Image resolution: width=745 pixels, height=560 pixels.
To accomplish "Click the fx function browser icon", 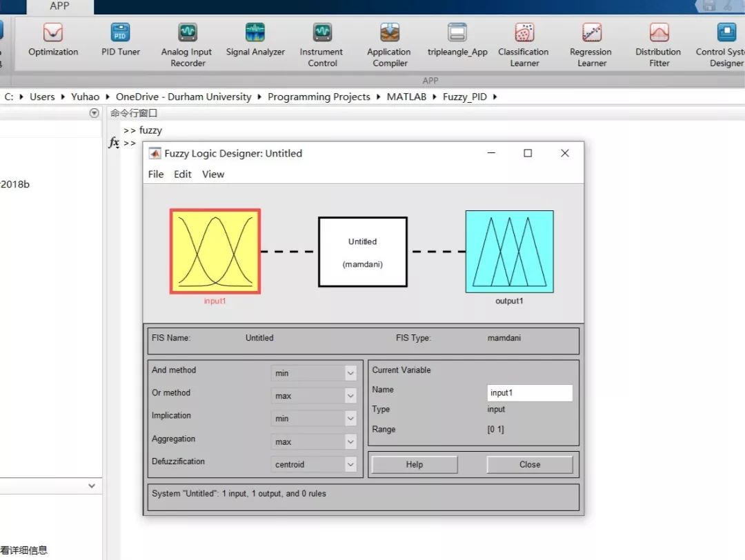I will pyautogui.click(x=114, y=142).
